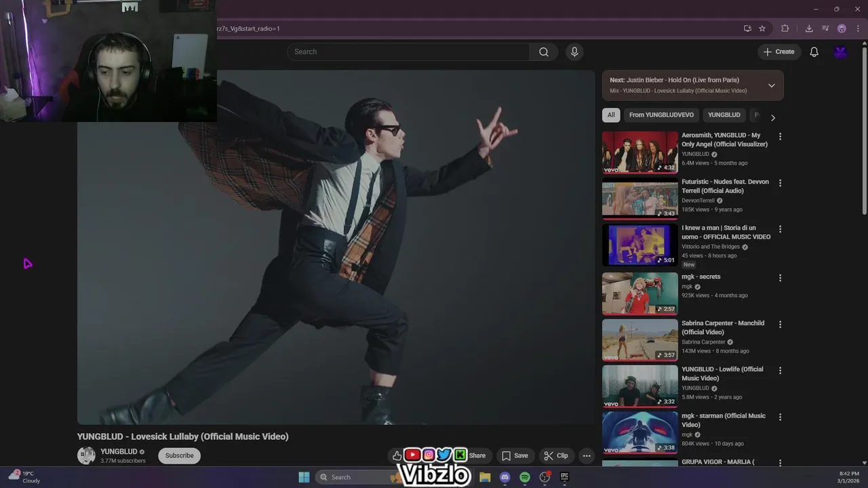Click the Futuristic - Nudes video thumbnail
The image size is (868, 488).
[640, 199]
